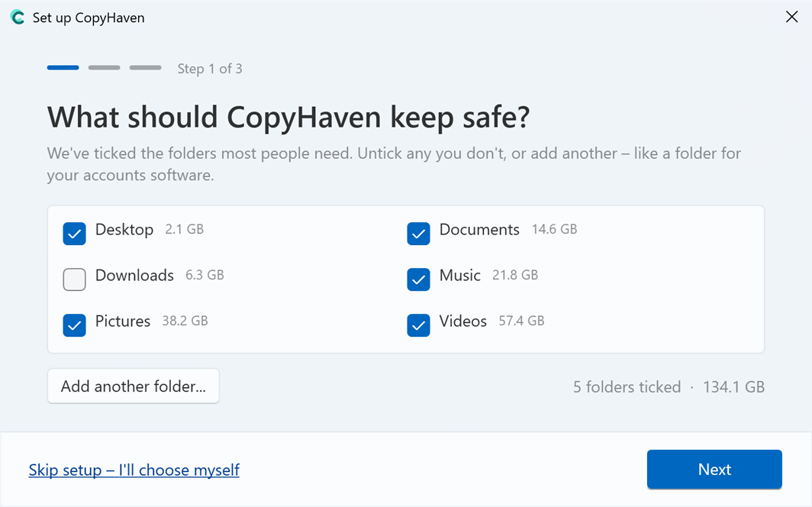Image resolution: width=812 pixels, height=507 pixels.
Task: Click the 2.1 GB size text
Action: [185, 229]
